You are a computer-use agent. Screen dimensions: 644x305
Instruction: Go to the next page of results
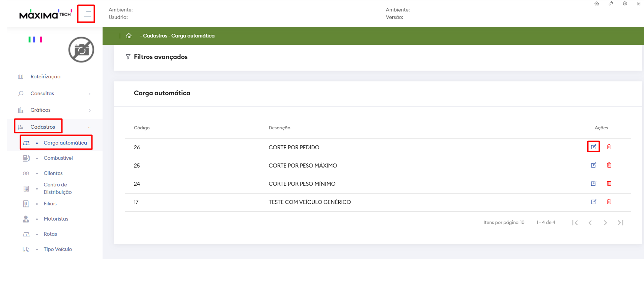(606, 223)
